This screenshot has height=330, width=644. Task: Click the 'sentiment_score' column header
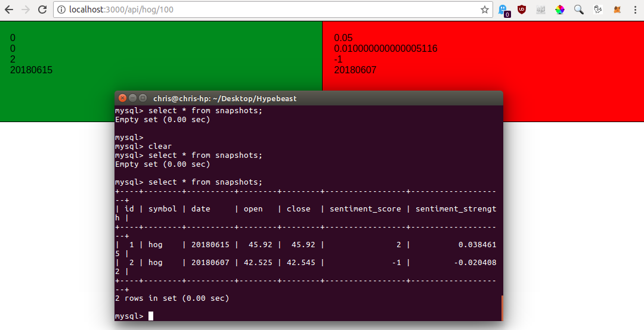pos(365,208)
